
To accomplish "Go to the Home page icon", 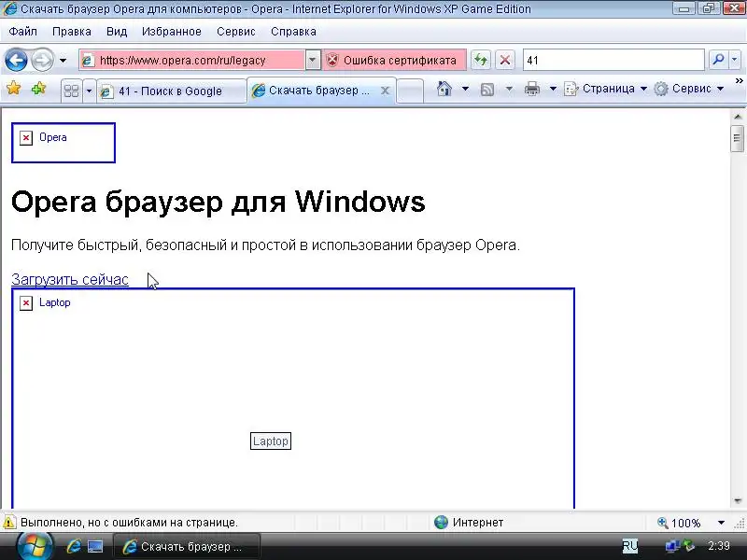I will [x=444, y=89].
